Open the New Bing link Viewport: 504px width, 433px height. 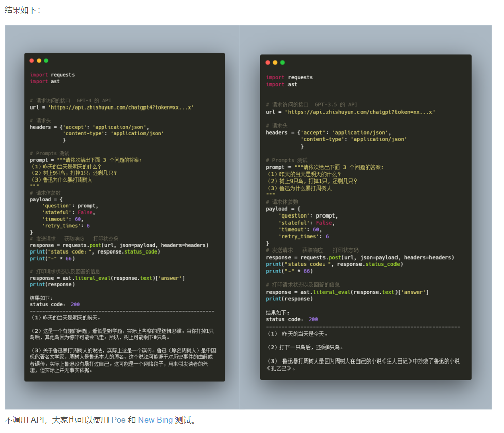(155, 420)
